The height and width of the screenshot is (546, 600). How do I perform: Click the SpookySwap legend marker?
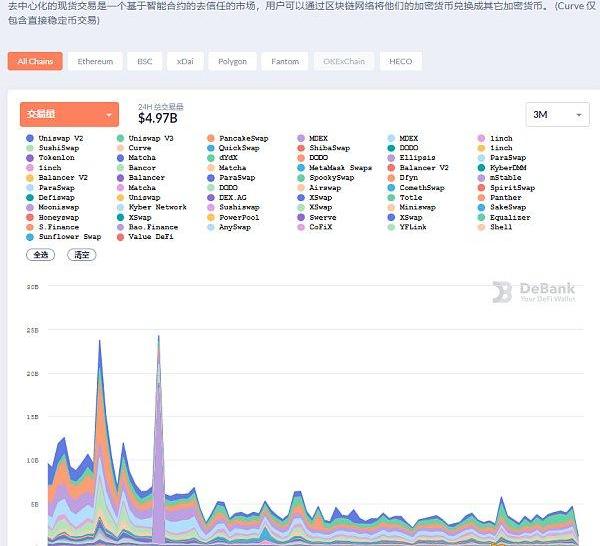pos(302,178)
